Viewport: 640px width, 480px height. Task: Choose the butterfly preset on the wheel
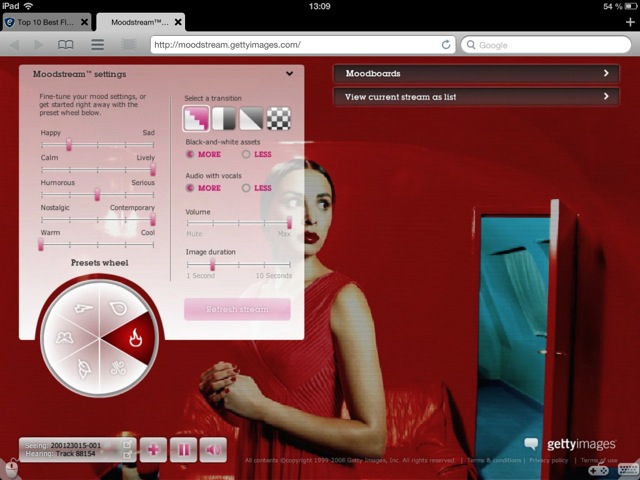point(65,338)
